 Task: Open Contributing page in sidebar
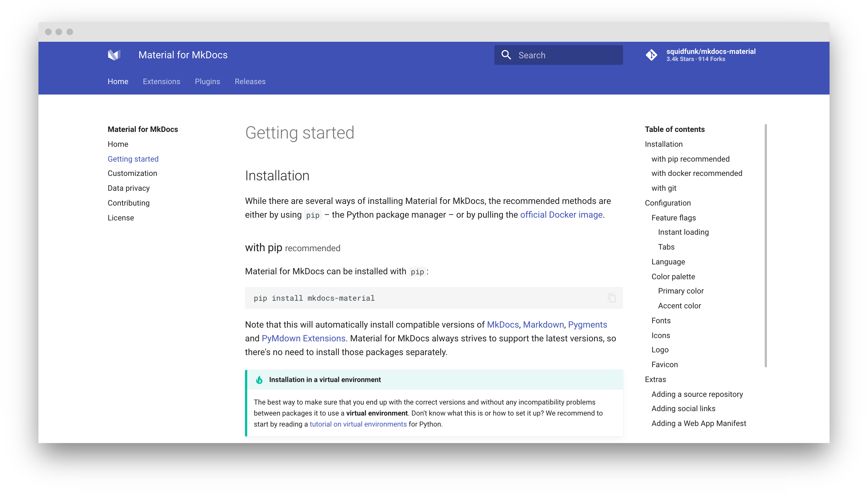tap(129, 203)
